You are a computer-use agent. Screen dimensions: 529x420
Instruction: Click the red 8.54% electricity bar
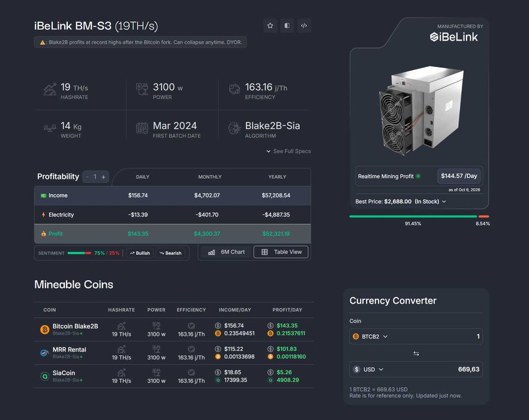click(484, 217)
